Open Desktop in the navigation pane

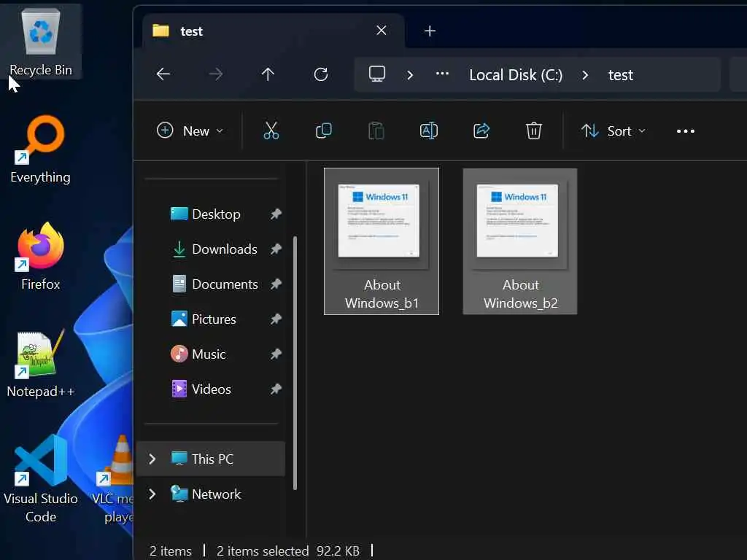tap(216, 214)
